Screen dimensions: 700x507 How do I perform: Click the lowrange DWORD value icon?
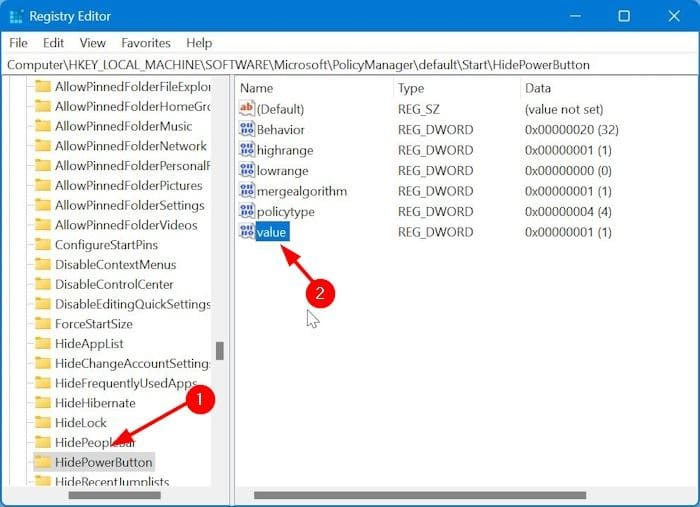tap(246, 170)
